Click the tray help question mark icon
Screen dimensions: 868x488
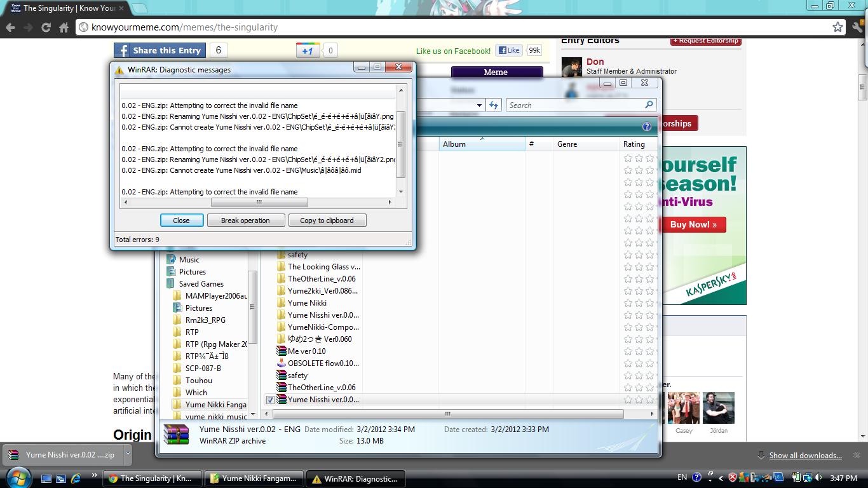coord(696,478)
